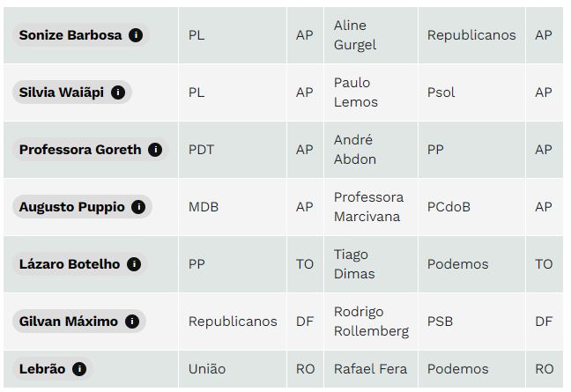Show info icon next to Lebrão

pyautogui.click(x=79, y=369)
